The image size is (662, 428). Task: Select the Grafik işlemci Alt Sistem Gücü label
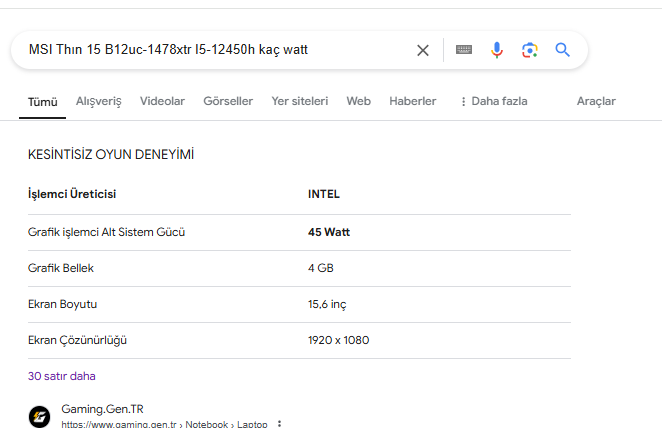tap(106, 232)
